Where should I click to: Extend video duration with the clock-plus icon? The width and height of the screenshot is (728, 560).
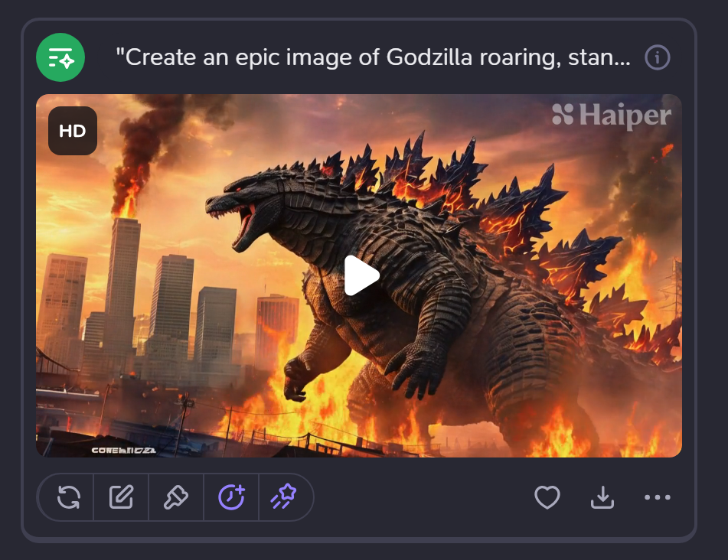[x=231, y=497]
